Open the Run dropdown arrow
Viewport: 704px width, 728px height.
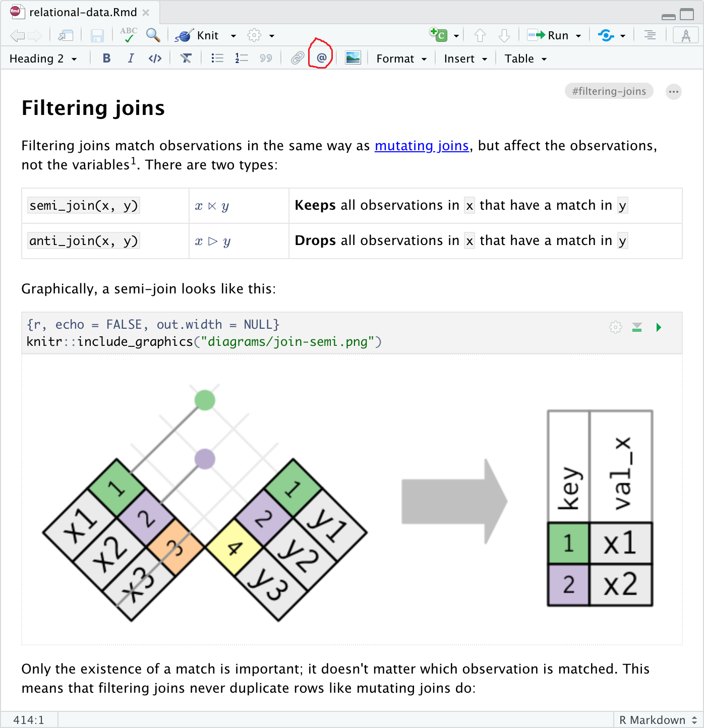point(578,36)
